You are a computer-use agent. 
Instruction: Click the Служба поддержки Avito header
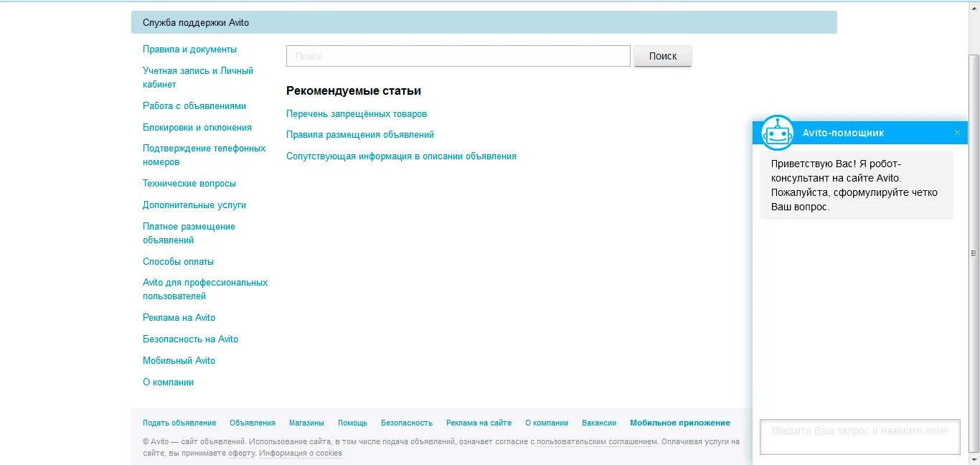pos(484,22)
